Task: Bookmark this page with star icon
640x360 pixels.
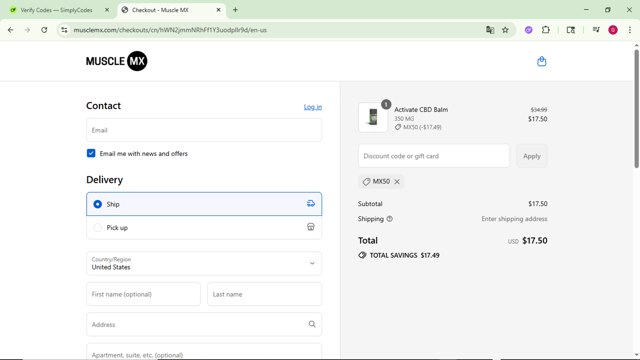Action: [x=505, y=30]
